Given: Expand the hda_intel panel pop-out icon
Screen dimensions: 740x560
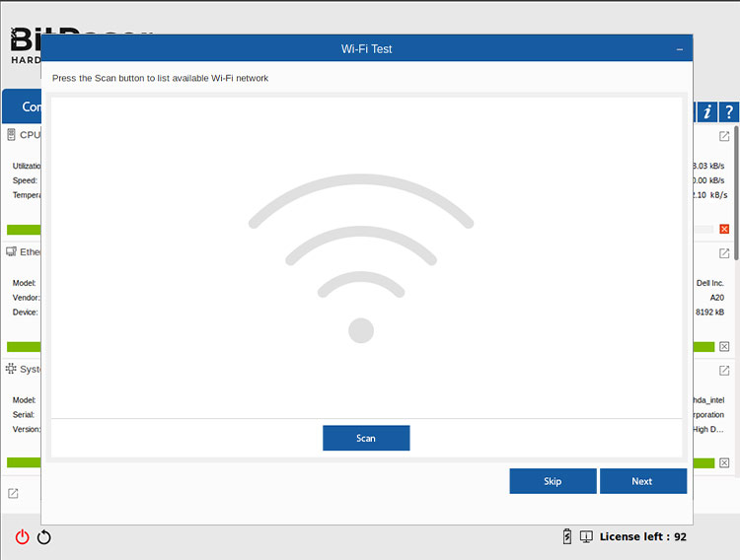Looking at the screenshot, I should 724,371.
